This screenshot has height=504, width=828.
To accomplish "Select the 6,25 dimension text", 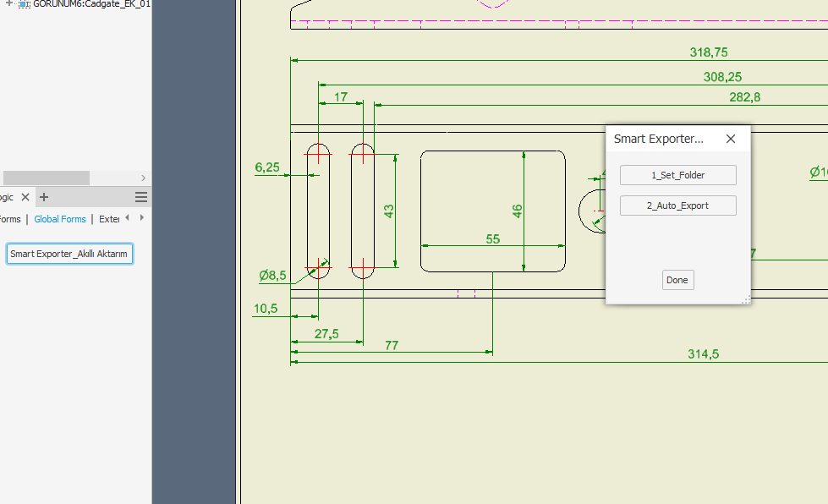I will click(x=267, y=167).
